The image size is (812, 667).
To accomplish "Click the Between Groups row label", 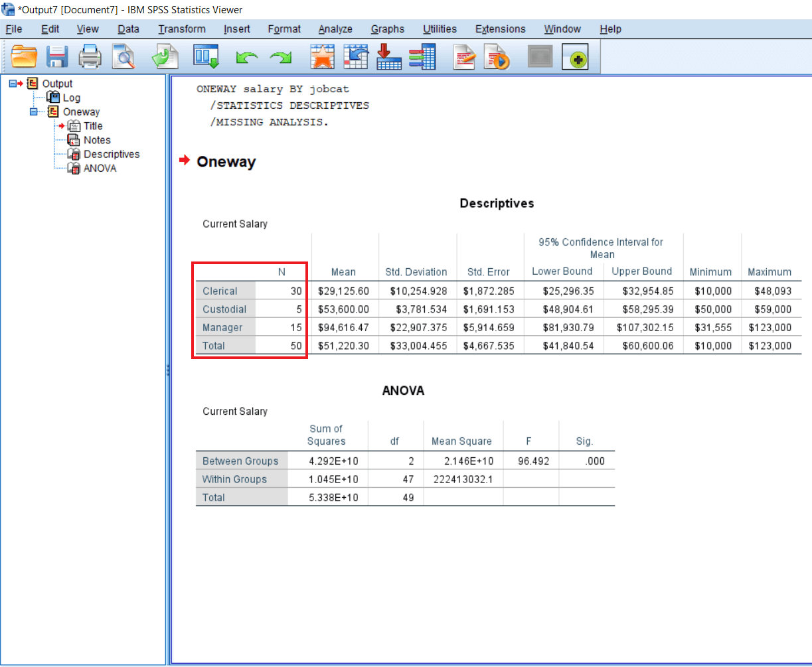I will (x=240, y=461).
